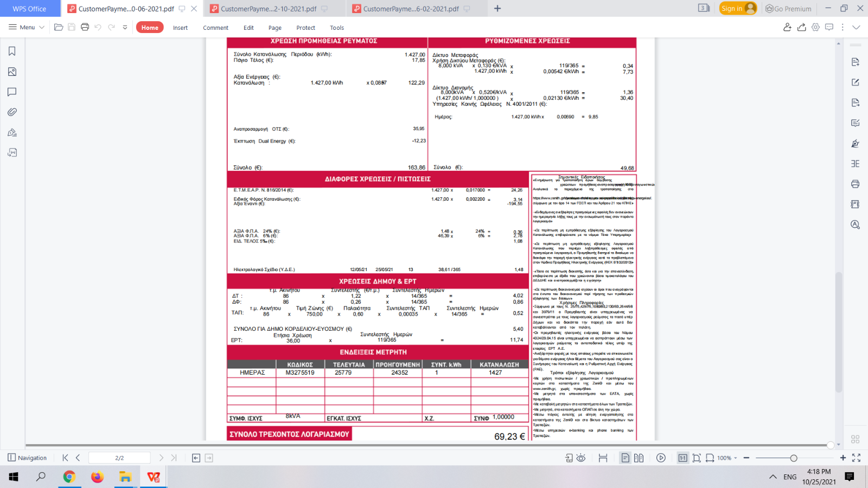Click the Print icon in the toolbar
Viewport: 868px width, 488px height.
(x=85, y=27)
